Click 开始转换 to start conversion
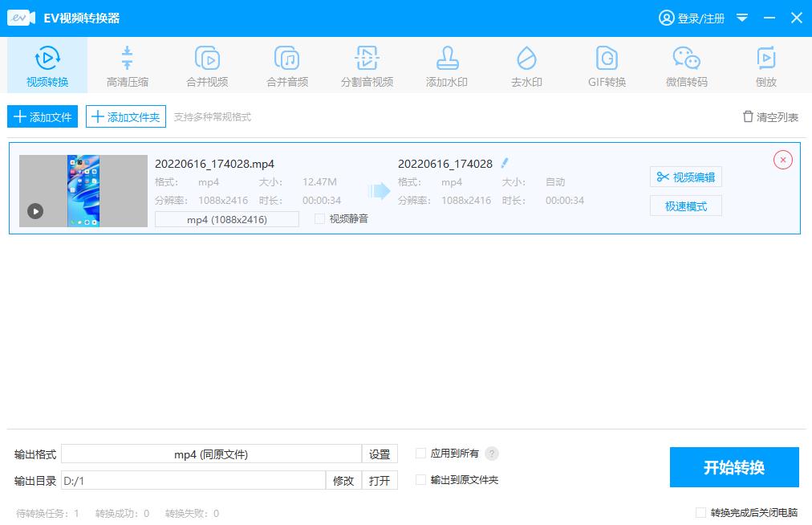The width and height of the screenshot is (812, 525). coord(734,467)
